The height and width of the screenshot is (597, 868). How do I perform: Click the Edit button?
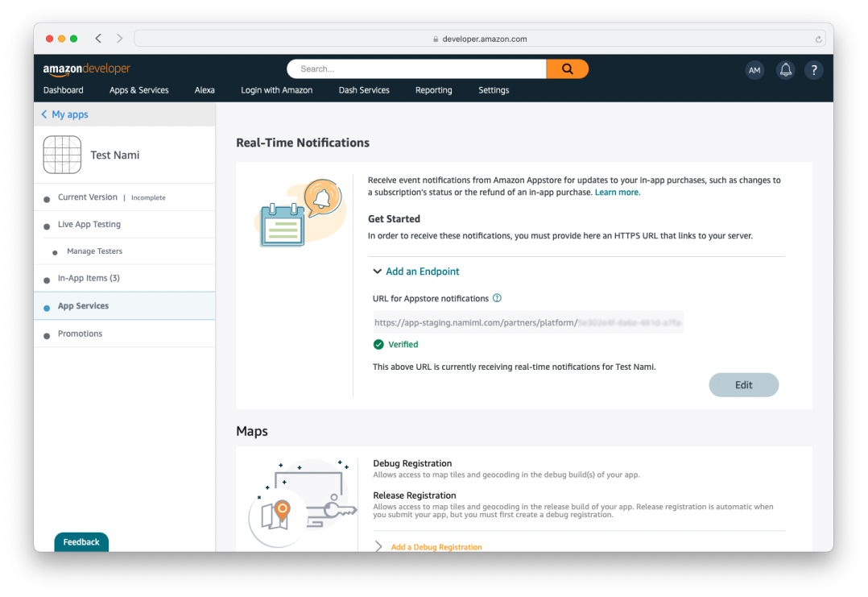pyautogui.click(x=743, y=385)
